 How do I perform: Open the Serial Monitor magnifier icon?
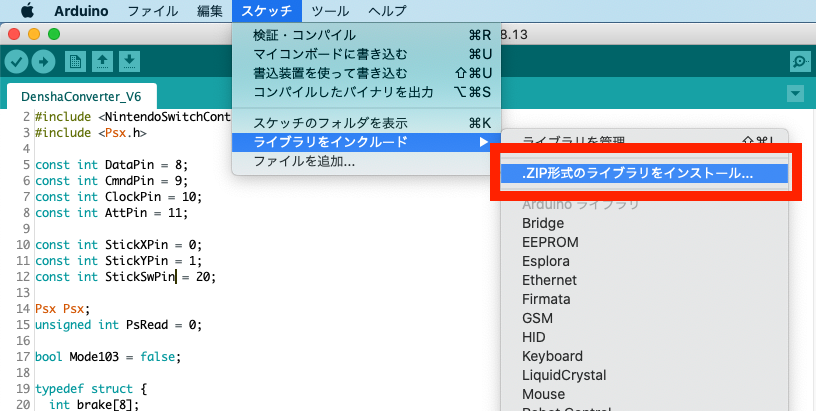pyautogui.click(x=800, y=62)
